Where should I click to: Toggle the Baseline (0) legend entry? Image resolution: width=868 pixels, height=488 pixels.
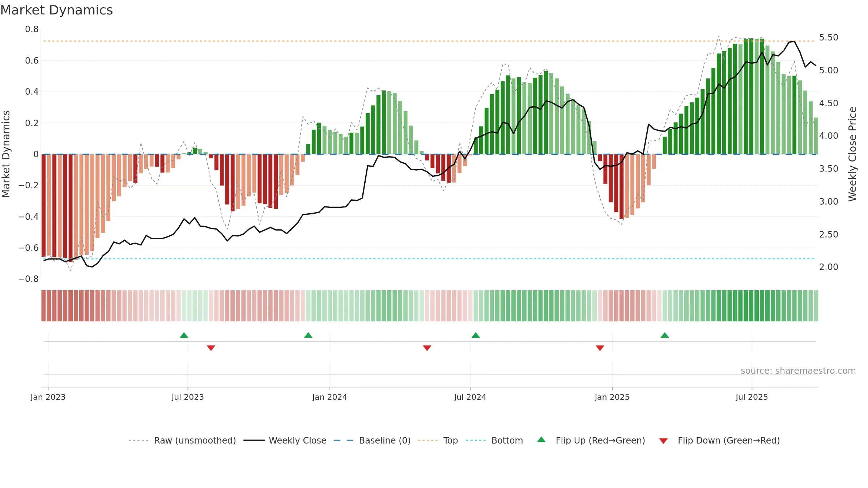[372, 440]
